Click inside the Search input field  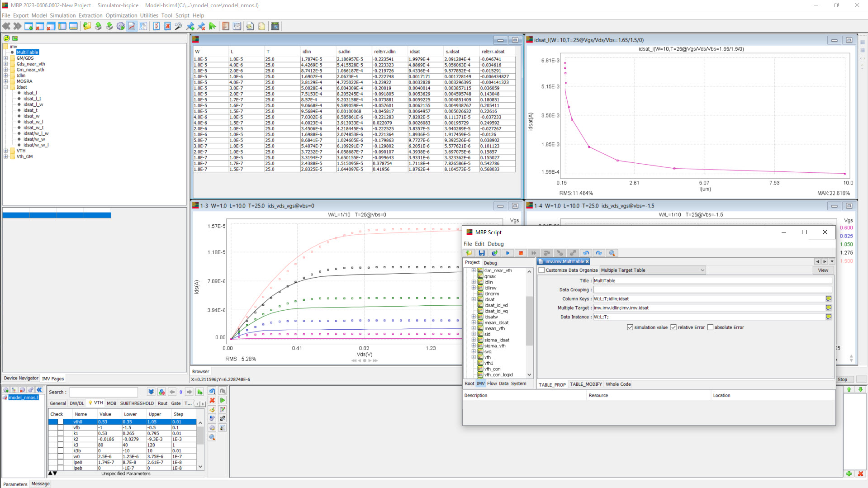tap(103, 392)
